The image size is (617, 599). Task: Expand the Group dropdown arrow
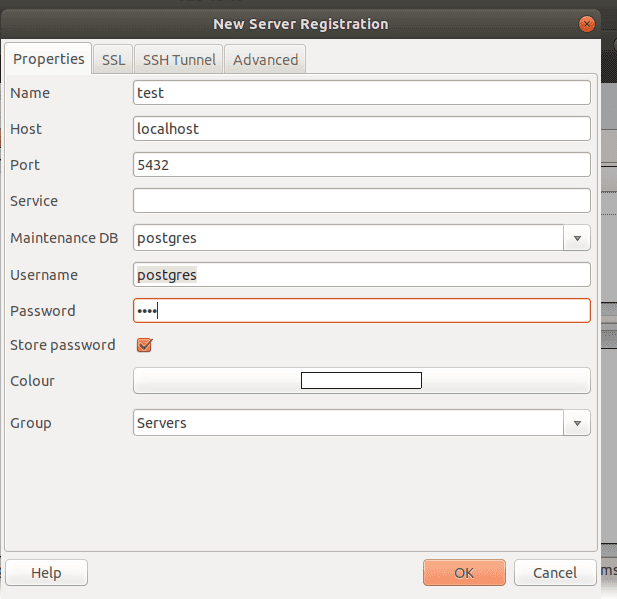(577, 423)
